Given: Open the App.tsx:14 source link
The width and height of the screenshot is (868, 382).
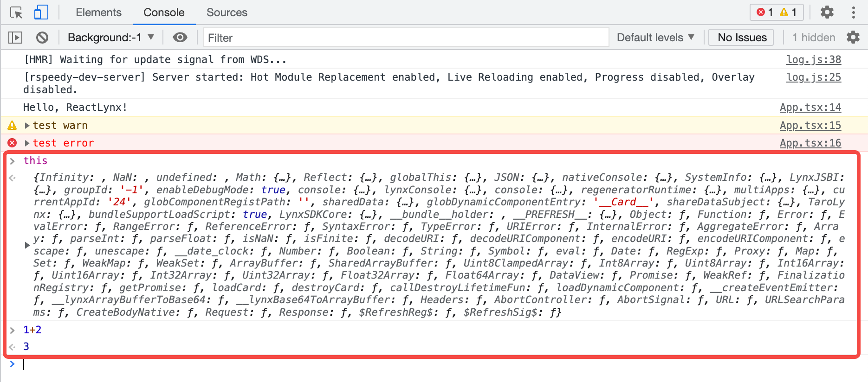Looking at the screenshot, I should pos(810,108).
